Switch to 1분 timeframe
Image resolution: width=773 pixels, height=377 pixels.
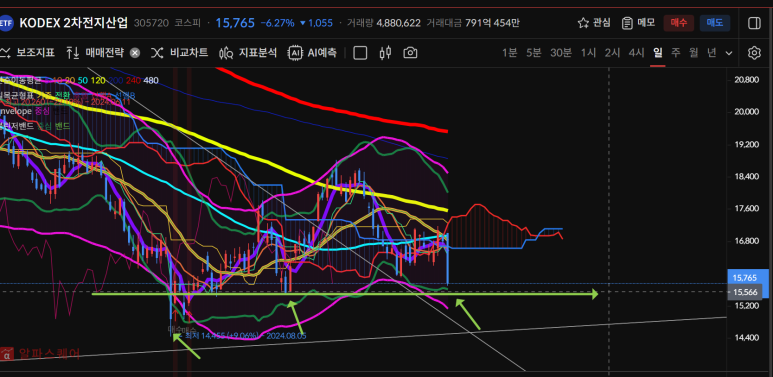point(510,53)
